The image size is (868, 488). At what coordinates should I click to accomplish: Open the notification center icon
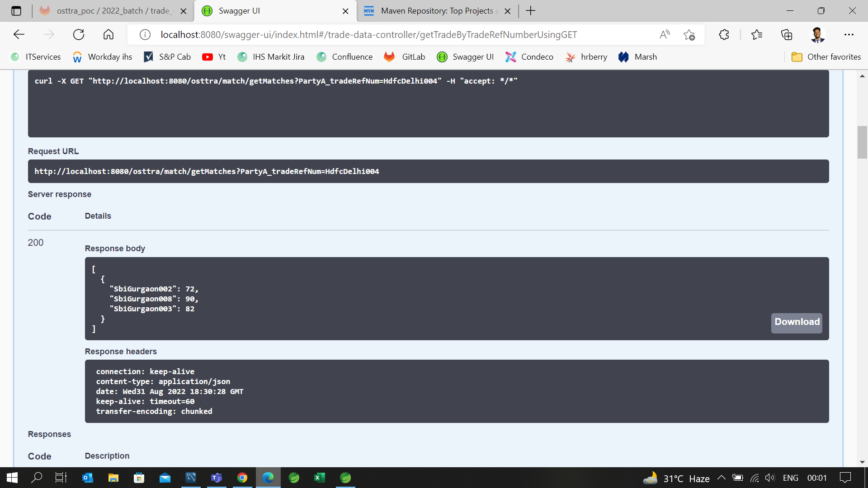point(845,478)
